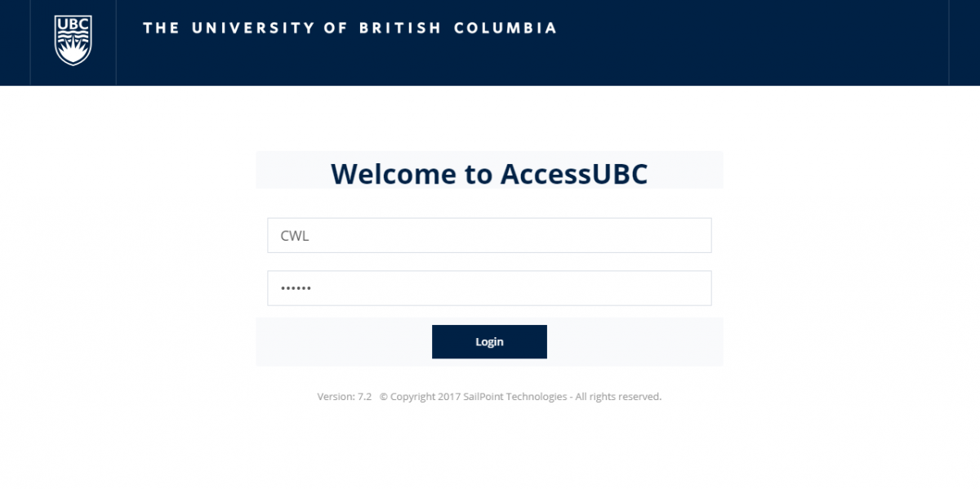Click the gray panel left of Login
The height and width of the screenshot is (489, 980).
(343, 342)
